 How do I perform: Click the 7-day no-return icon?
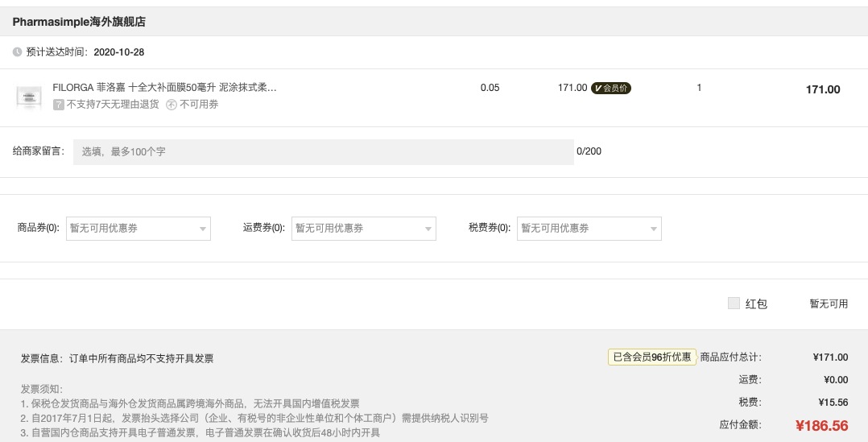click(x=59, y=105)
